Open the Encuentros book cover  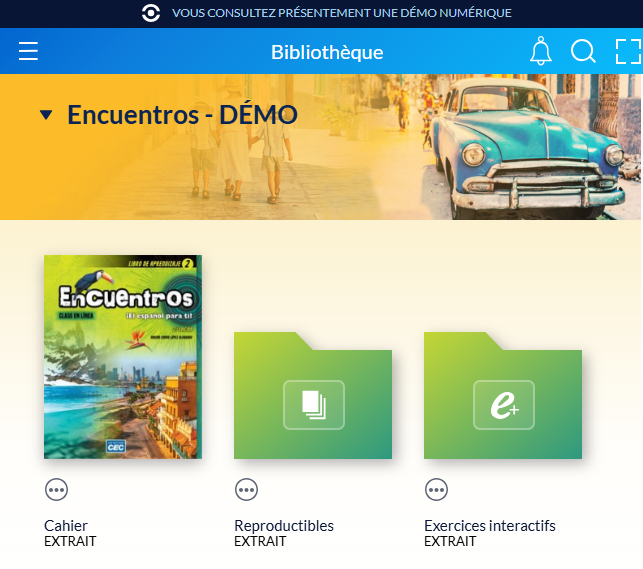pyautogui.click(x=123, y=357)
